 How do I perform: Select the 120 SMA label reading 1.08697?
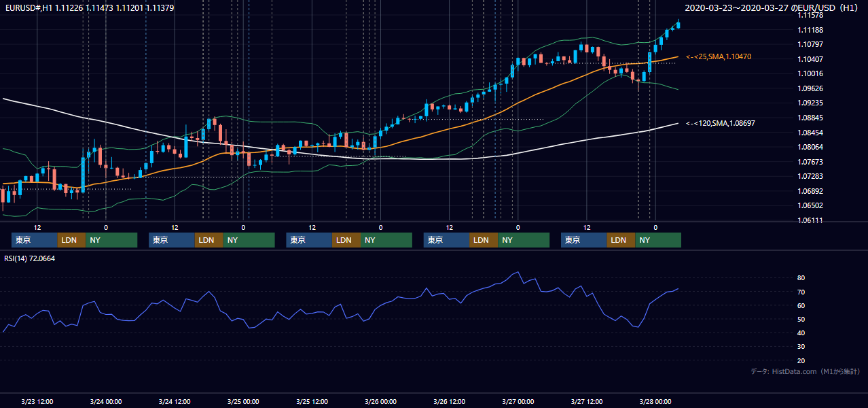(721, 123)
